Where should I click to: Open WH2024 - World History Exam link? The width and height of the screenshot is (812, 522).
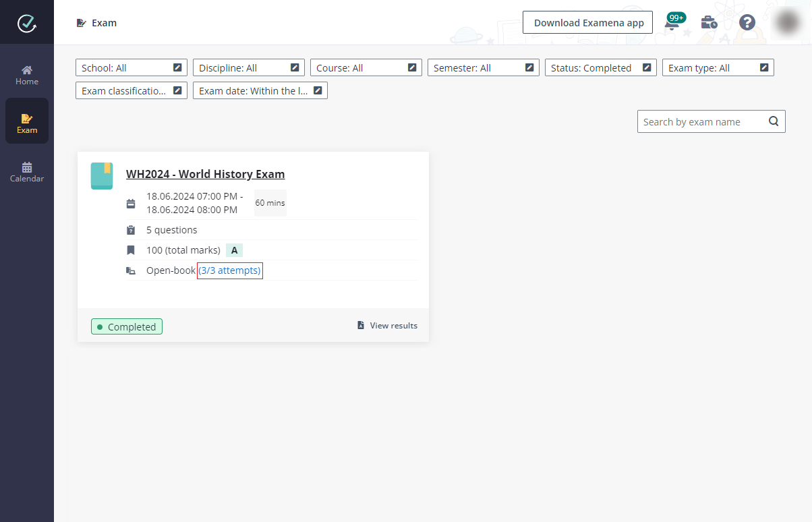tap(205, 174)
